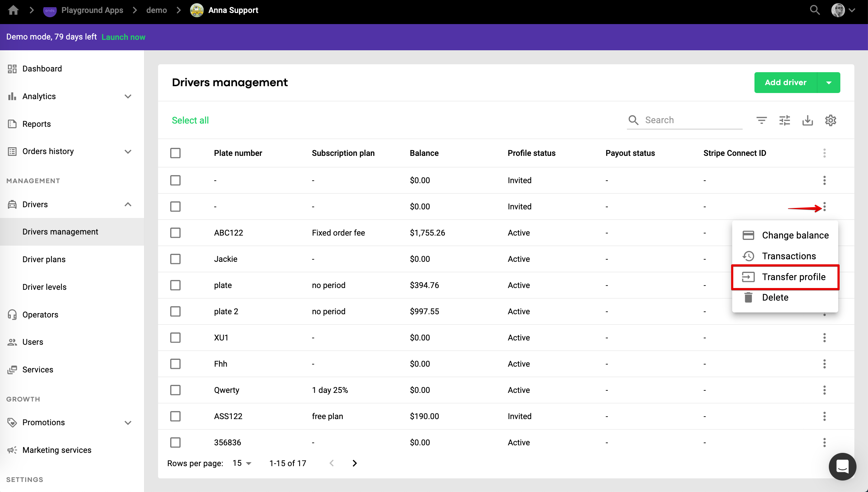Click the top bar search magnifier

(x=814, y=10)
